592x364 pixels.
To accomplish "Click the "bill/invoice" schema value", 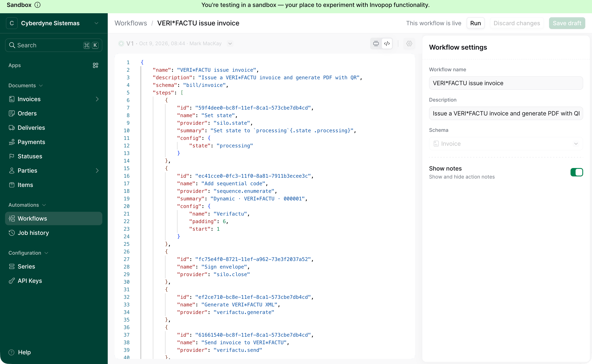I will tap(204, 85).
